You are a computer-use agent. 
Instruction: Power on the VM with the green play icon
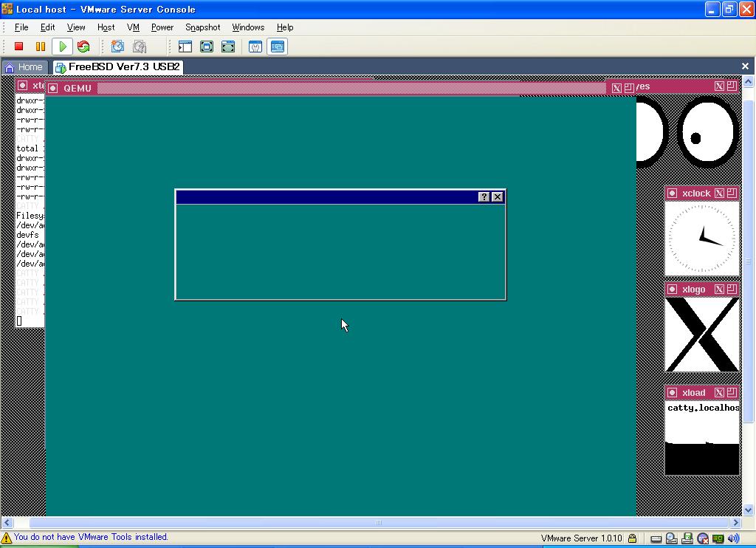pos(62,47)
